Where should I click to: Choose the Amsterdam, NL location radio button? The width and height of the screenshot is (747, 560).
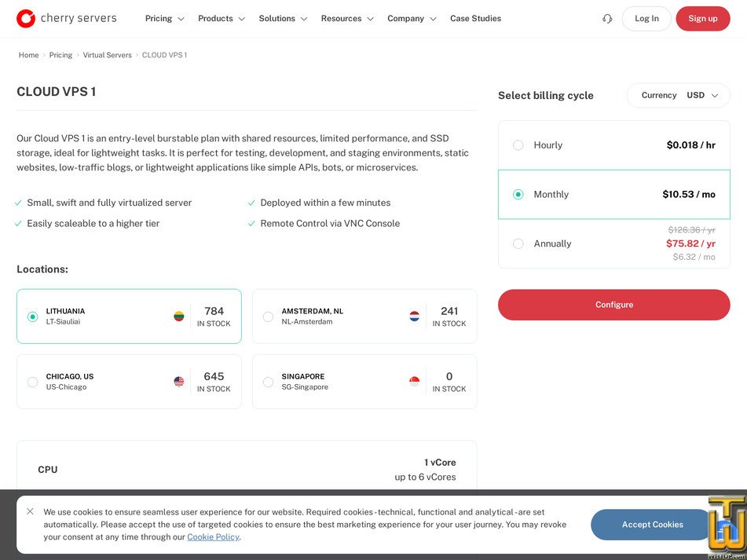click(268, 317)
